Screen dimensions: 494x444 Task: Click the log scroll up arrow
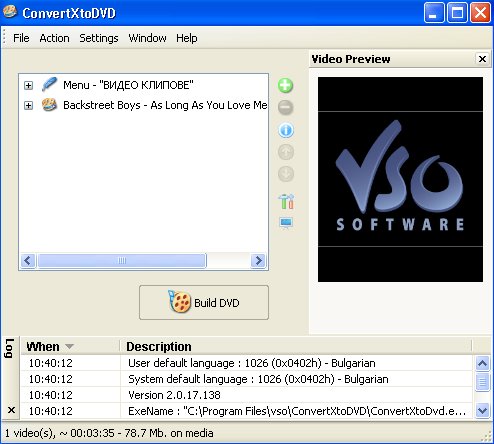pos(483,363)
